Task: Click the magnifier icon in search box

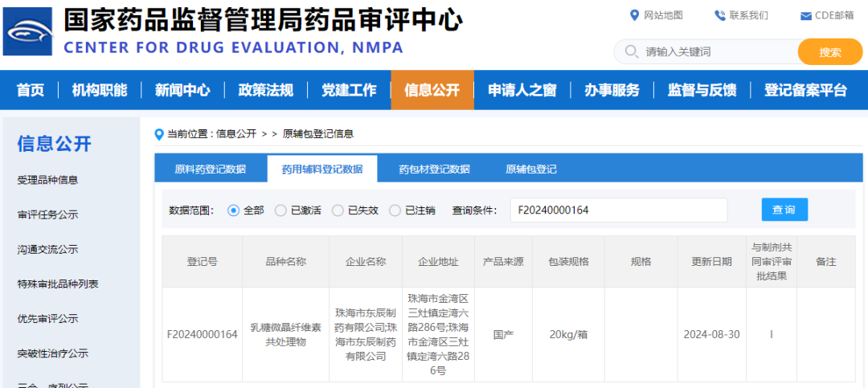Action: pyautogui.click(x=631, y=52)
